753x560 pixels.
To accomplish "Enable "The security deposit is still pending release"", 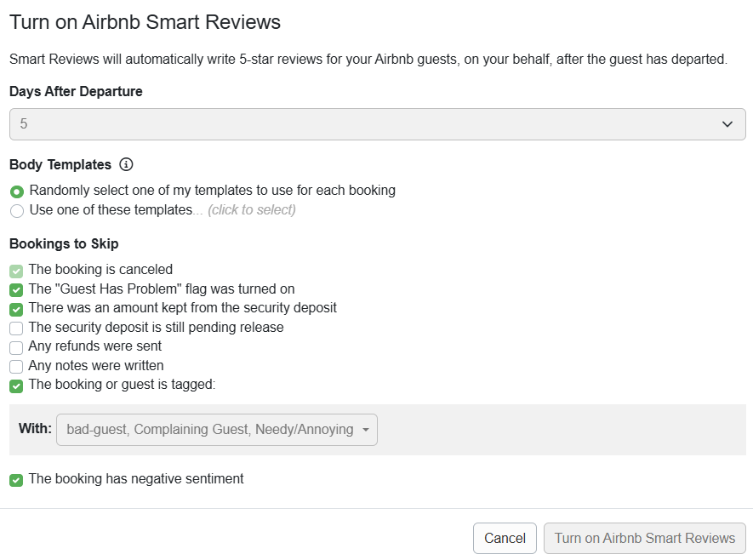I will (14, 328).
